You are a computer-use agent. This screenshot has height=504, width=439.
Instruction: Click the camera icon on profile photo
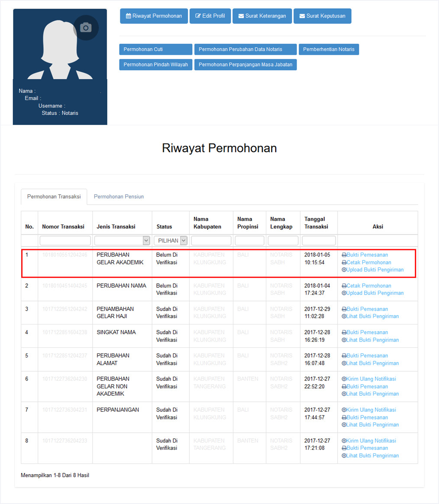tap(86, 28)
